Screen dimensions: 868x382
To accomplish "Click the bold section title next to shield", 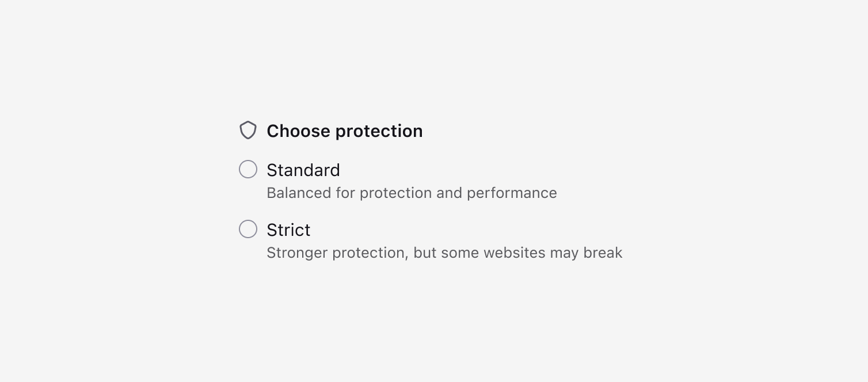I will 344,131.
